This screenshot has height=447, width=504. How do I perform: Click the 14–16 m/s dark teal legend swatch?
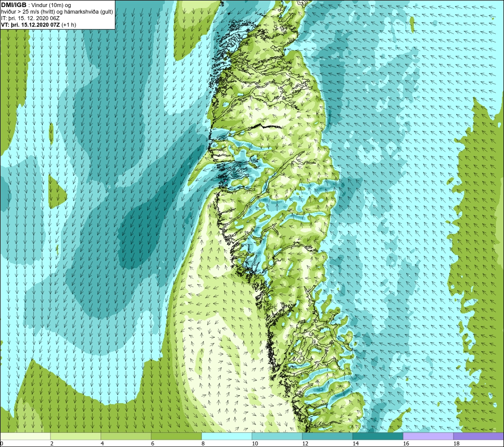377,436
